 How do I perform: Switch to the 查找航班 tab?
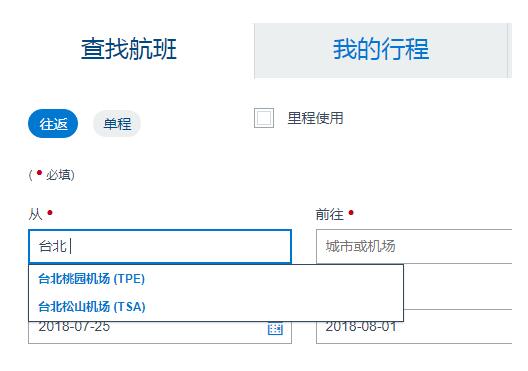[129, 49]
